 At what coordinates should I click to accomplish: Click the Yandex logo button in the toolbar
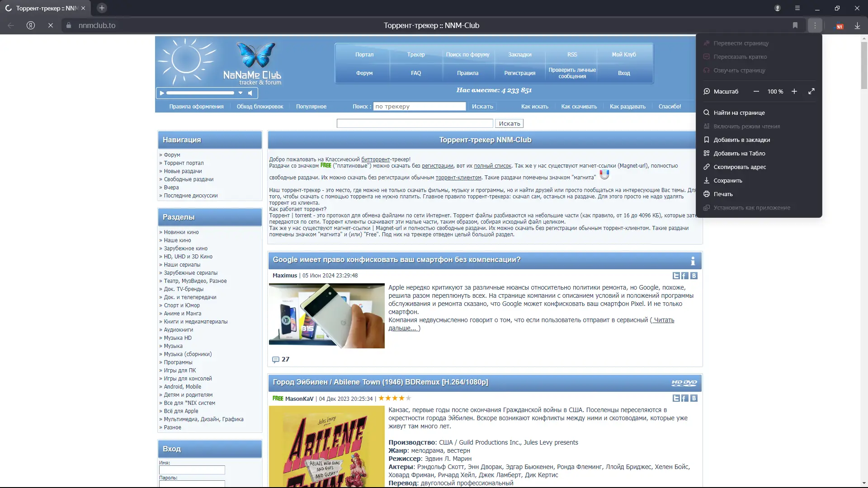pyautogui.click(x=31, y=26)
